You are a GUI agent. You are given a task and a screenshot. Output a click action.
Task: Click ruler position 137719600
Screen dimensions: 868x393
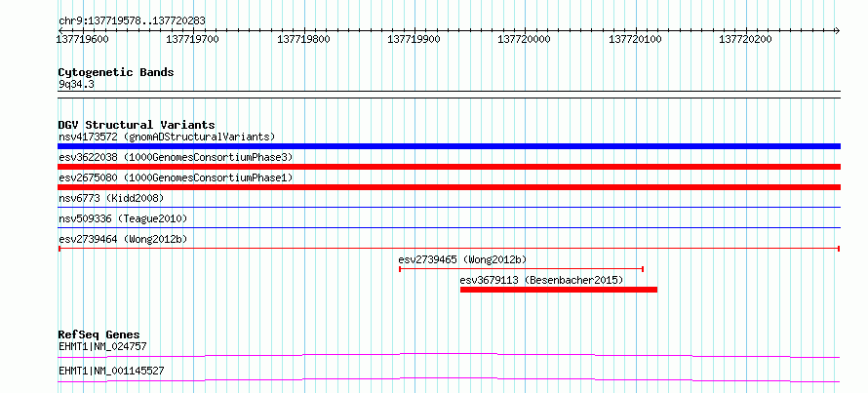click(x=83, y=39)
